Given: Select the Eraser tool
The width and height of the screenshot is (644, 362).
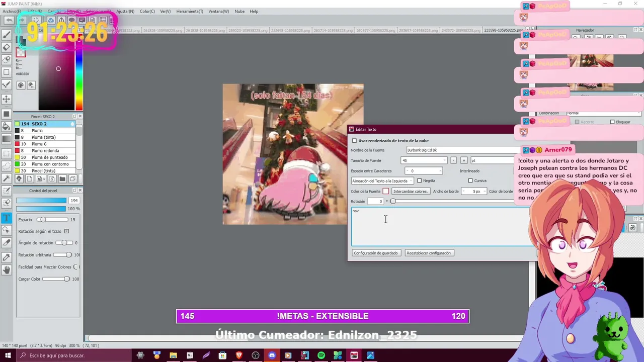Looking at the screenshot, I should [7, 47].
